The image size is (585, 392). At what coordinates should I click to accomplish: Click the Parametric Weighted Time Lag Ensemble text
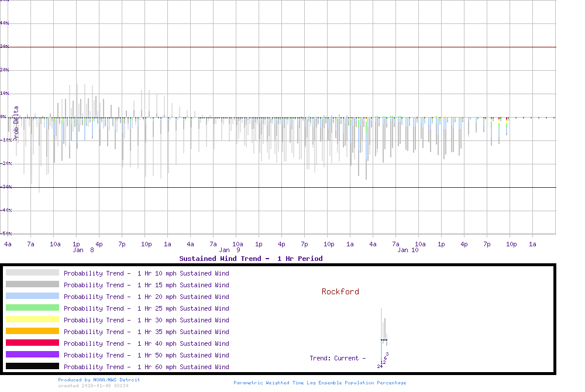(319, 383)
